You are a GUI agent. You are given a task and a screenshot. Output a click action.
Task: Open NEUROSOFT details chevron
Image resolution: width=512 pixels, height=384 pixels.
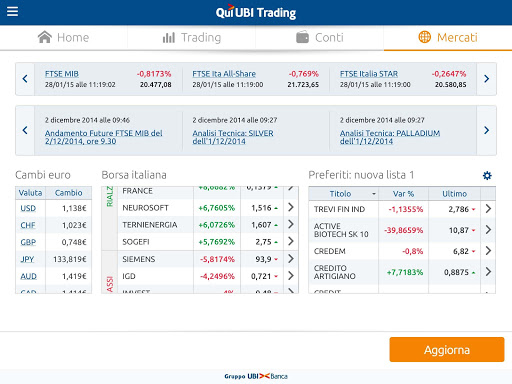pyautogui.click(x=291, y=207)
